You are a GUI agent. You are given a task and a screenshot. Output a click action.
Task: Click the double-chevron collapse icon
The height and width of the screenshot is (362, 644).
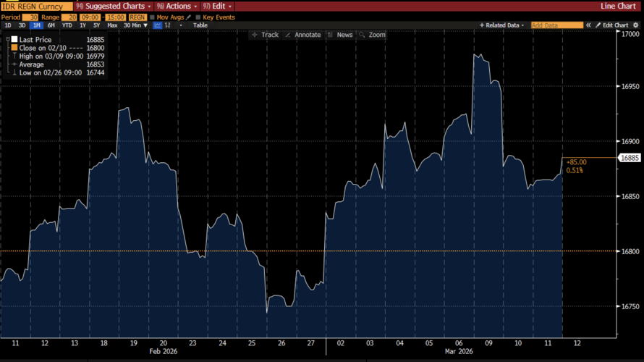[x=589, y=25]
